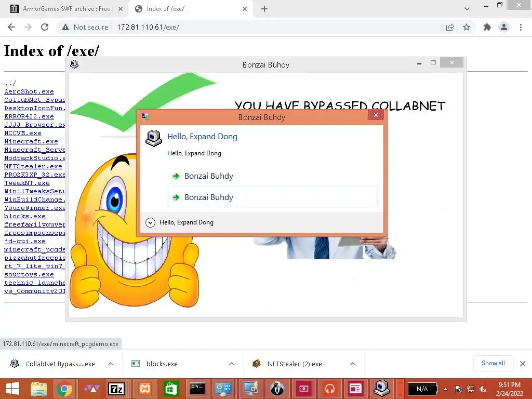Click the back Bonzai Buhdy window title icon
This screenshot has height=399, width=532.
[74, 64]
